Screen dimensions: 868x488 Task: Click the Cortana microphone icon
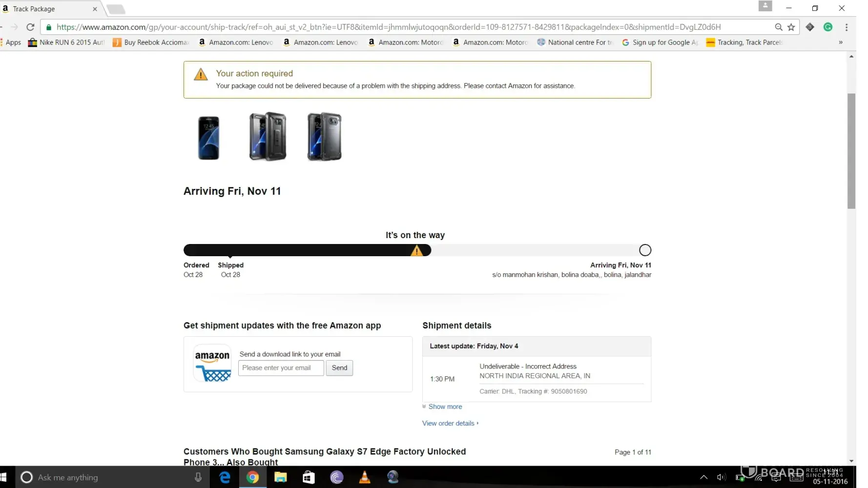coord(198,477)
